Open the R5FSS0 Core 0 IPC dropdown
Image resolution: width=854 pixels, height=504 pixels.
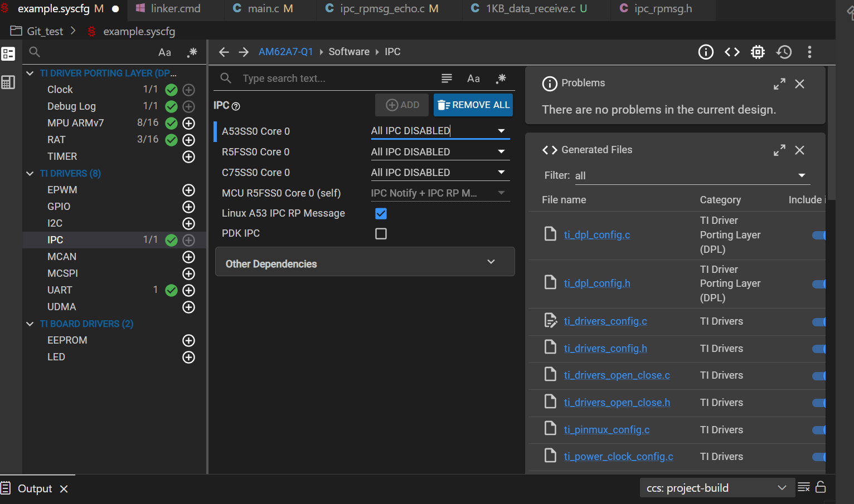pyautogui.click(x=440, y=151)
